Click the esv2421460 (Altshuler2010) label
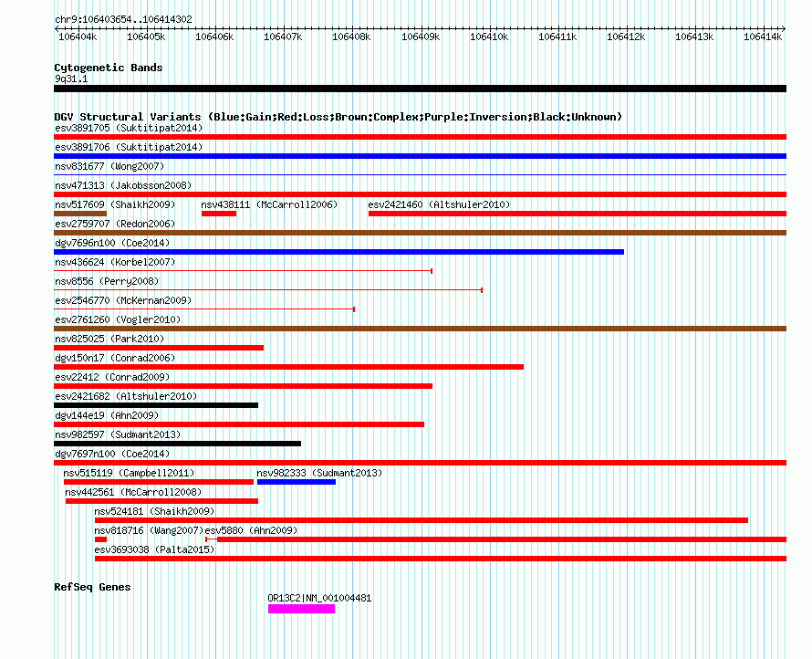 pos(439,204)
